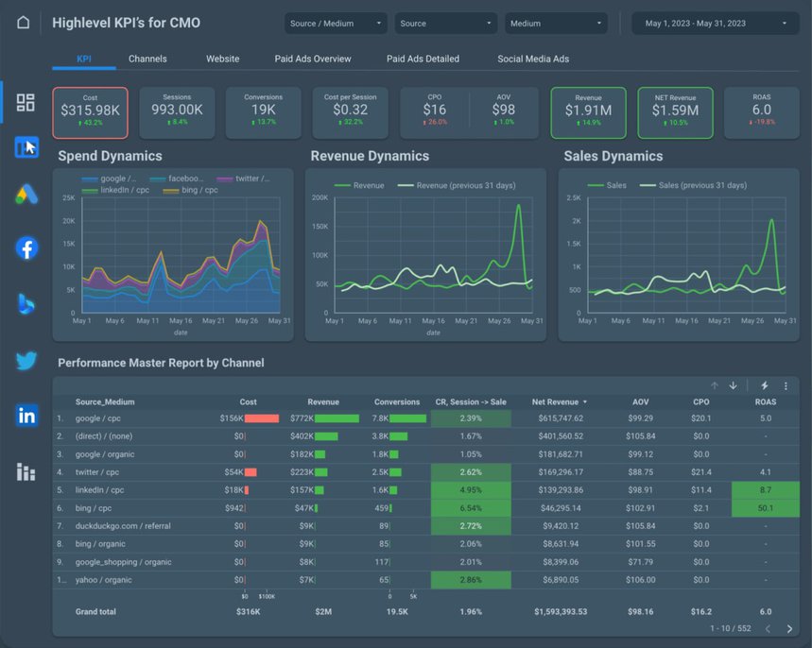Image resolution: width=812 pixels, height=648 pixels.
Task: Click the drill down arrow in table toolbar
Action: pyautogui.click(x=734, y=385)
